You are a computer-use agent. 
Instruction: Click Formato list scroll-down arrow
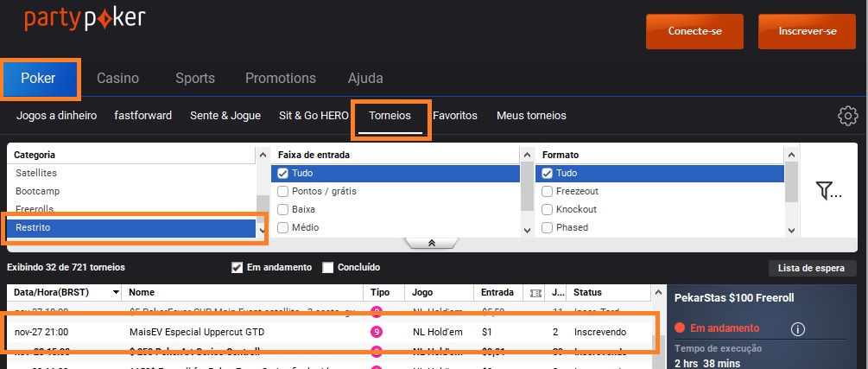point(791,230)
